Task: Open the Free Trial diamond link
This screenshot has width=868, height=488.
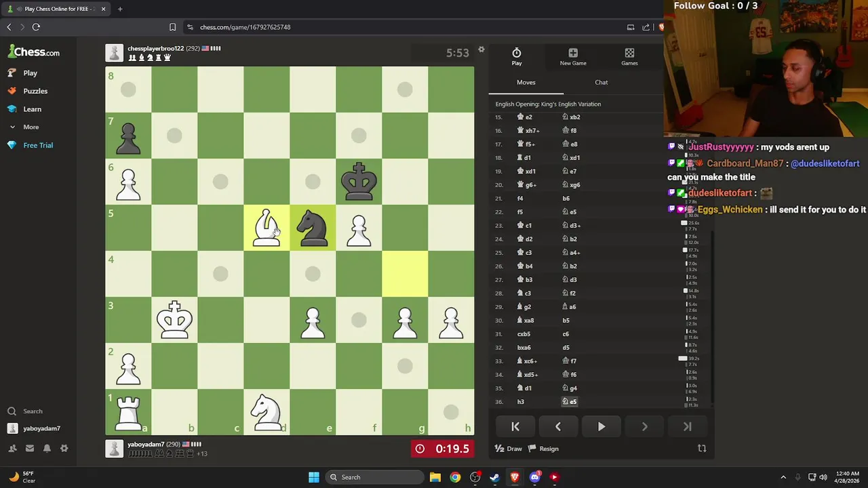Action: 31,145
